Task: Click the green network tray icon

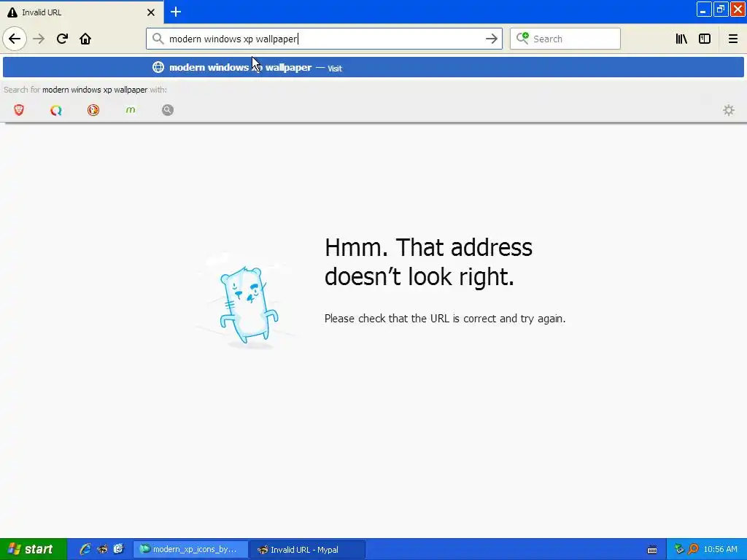Action: point(679,549)
